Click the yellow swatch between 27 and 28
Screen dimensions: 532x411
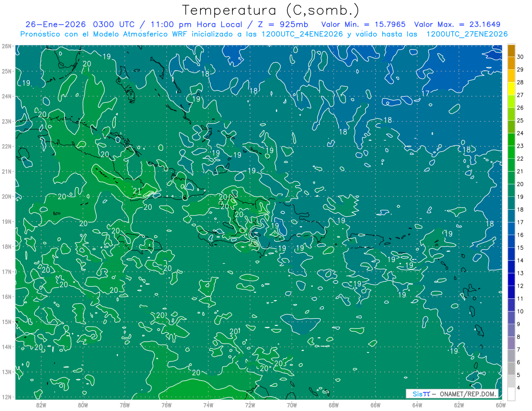pos(511,89)
